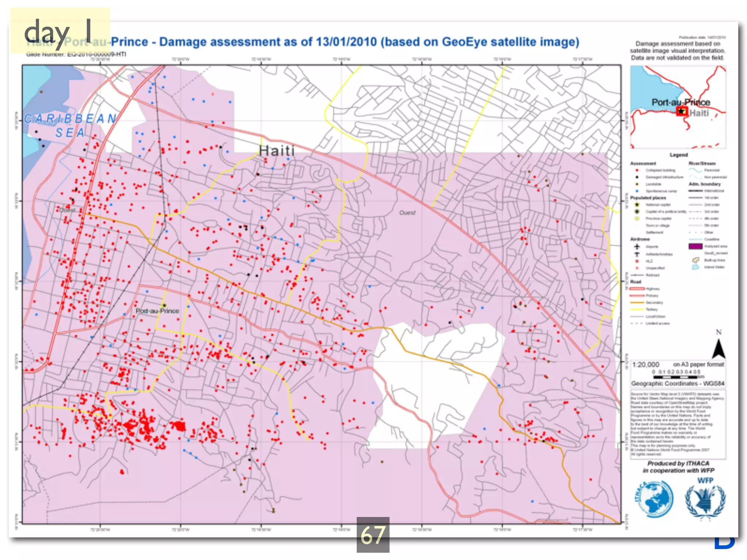Click the red-boxed star on inset map
747x560 pixels.
click(681, 111)
